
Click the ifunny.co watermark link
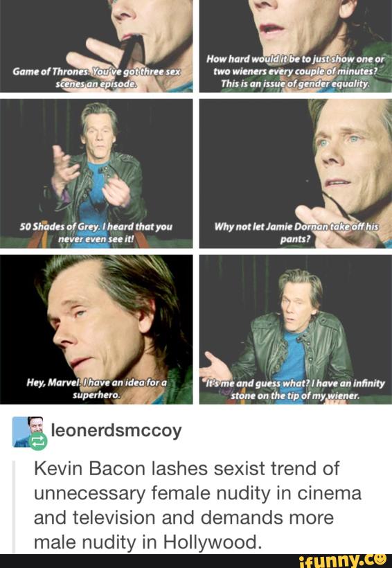pos(342,560)
